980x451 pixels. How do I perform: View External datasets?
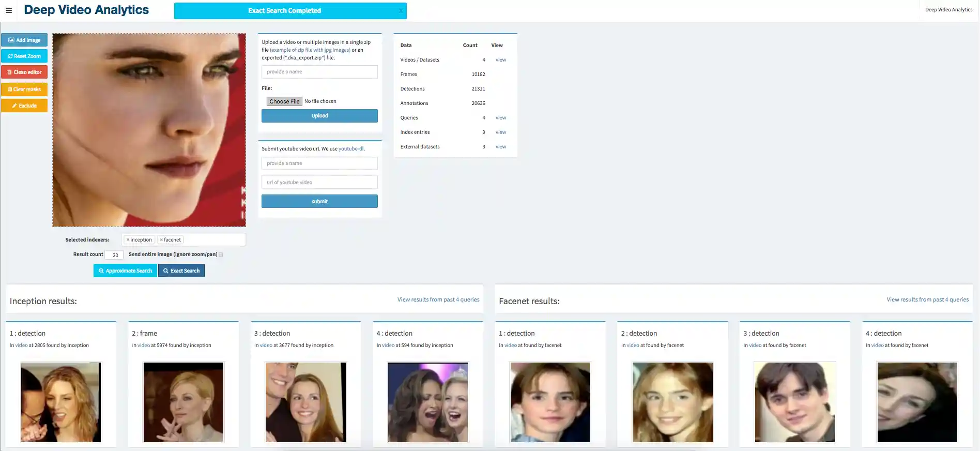click(x=501, y=147)
